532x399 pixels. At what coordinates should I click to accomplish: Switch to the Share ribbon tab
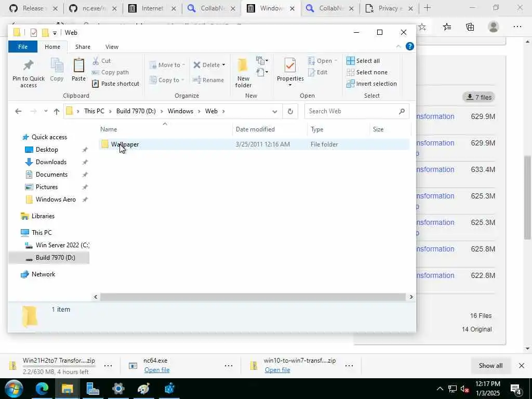(x=83, y=47)
